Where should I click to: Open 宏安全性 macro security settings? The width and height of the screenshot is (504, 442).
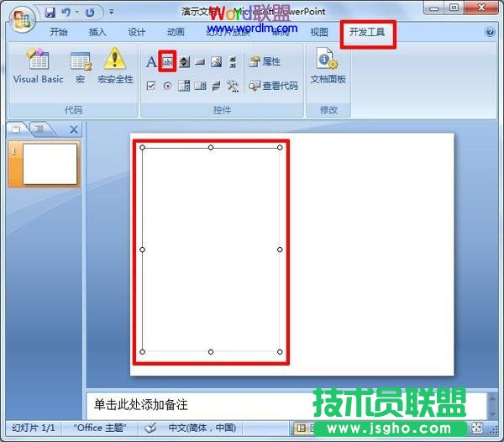[115, 66]
